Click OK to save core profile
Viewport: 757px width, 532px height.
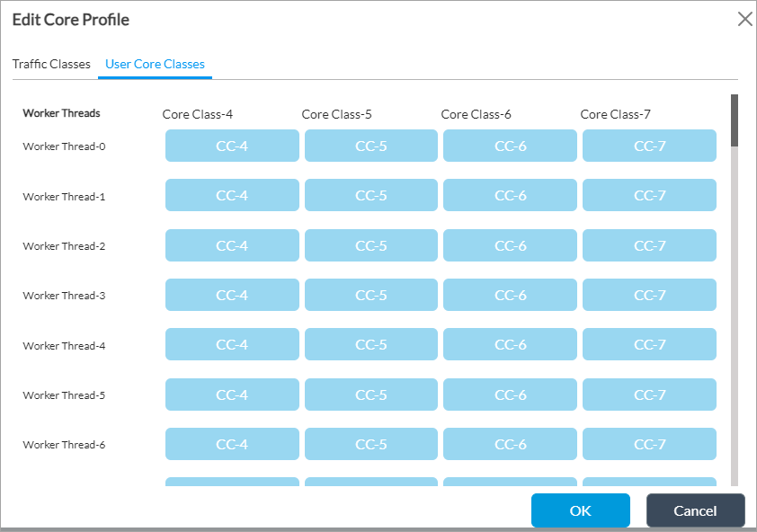point(580,510)
